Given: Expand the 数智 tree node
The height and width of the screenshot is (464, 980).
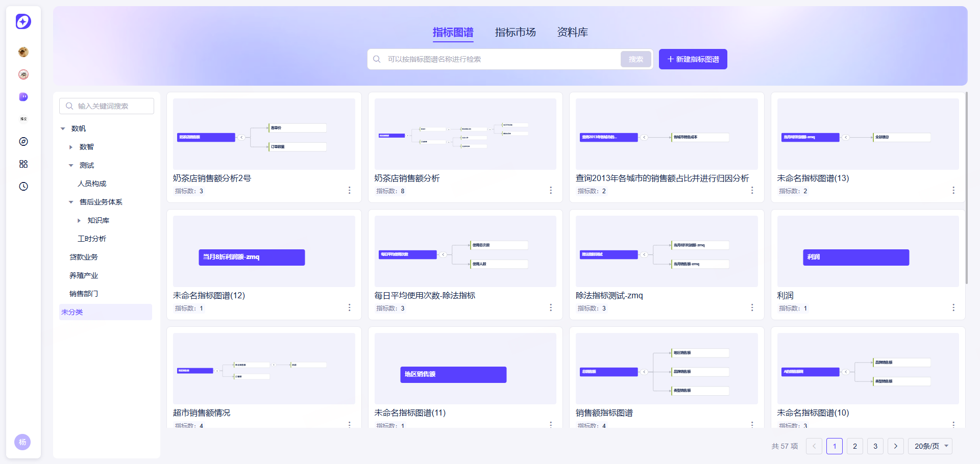Looking at the screenshot, I should (x=71, y=147).
